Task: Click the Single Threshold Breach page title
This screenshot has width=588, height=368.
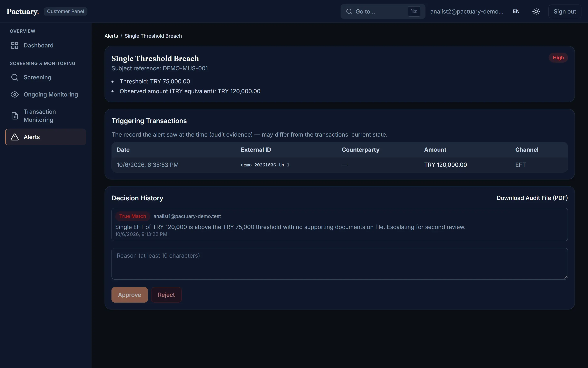Action: (x=155, y=58)
